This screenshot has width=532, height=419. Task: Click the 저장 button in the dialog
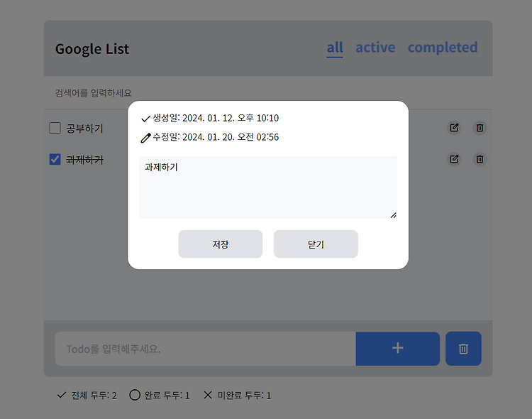pos(221,244)
